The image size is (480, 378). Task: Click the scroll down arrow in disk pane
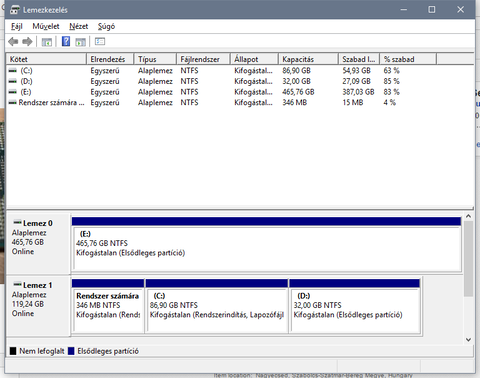[x=468, y=340]
